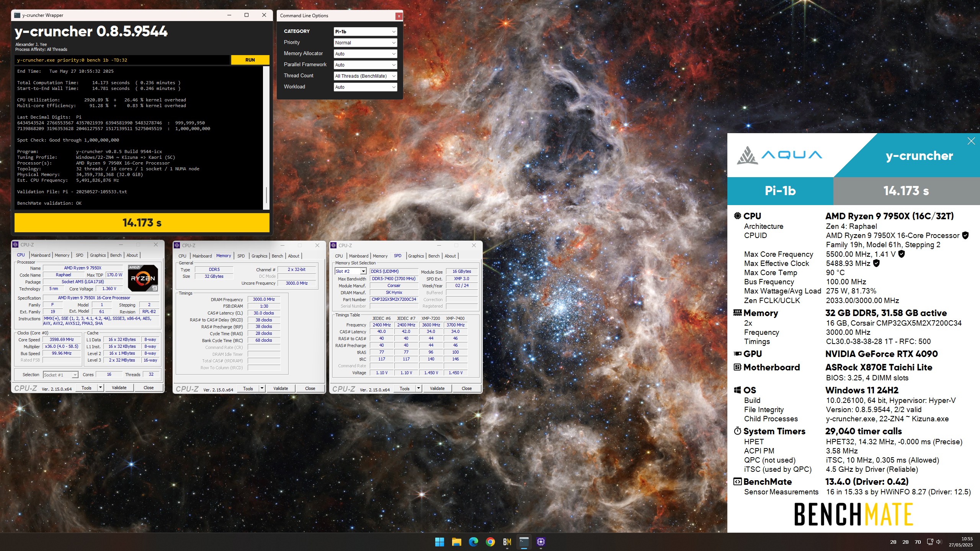Expand Tools arrow in left CPU-Z window
The width and height of the screenshot is (980, 551).
click(x=100, y=388)
